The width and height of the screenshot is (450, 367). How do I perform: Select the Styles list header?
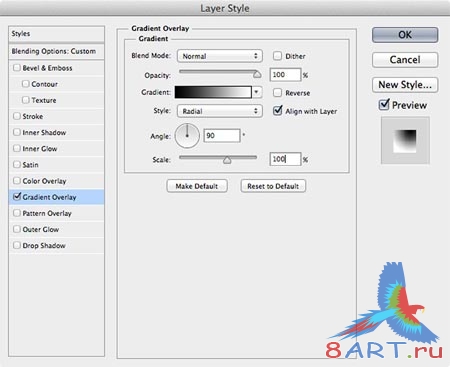point(56,34)
